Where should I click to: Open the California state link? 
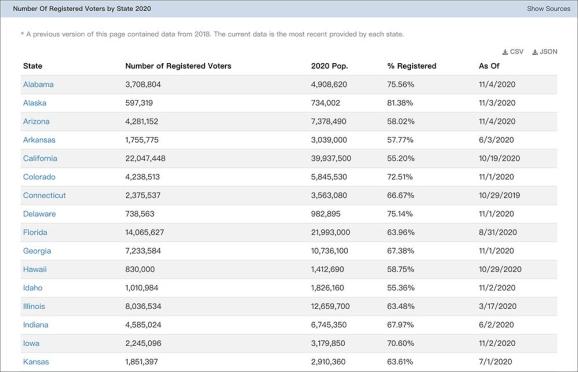click(40, 158)
